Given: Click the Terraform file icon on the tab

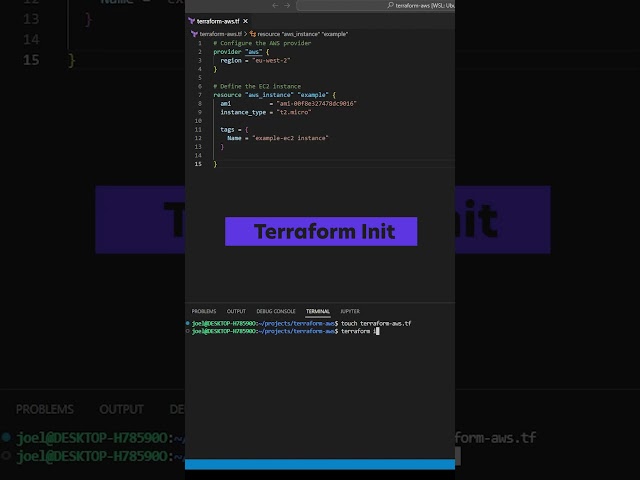Looking at the screenshot, I should coord(191,21).
